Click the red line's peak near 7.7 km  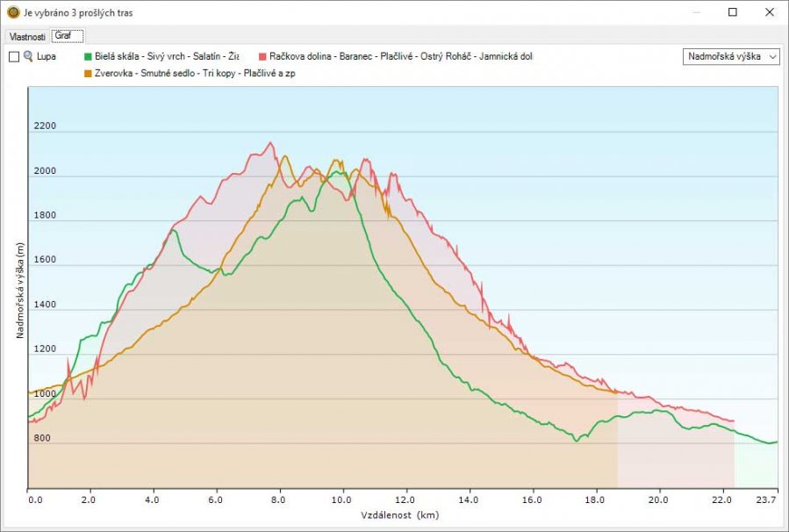[x=270, y=142]
